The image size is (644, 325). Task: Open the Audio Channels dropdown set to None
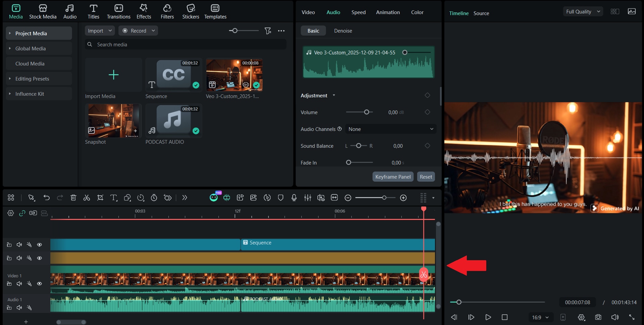pyautogui.click(x=390, y=129)
